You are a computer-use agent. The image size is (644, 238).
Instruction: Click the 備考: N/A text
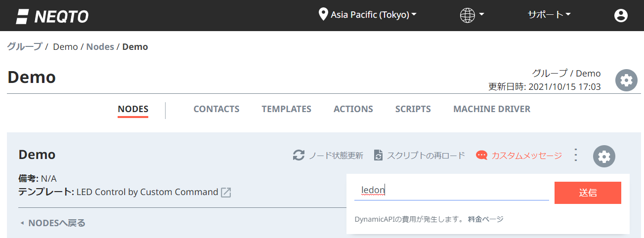pos(38,179)
